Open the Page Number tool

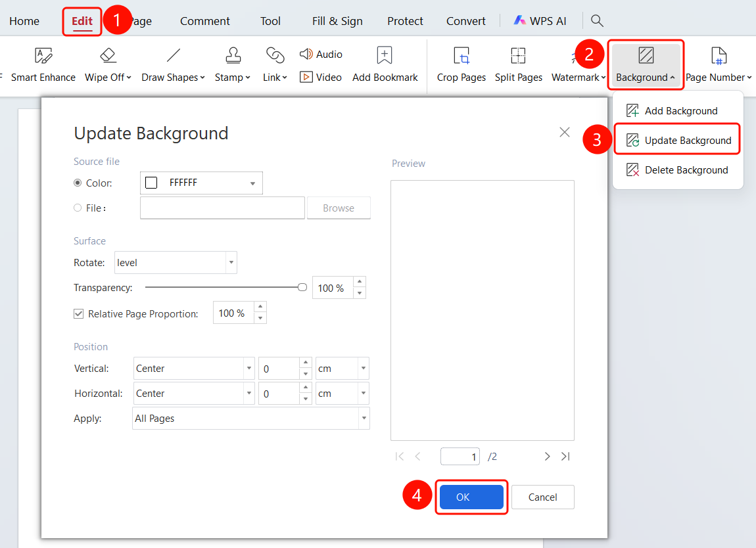coord(719,65)
